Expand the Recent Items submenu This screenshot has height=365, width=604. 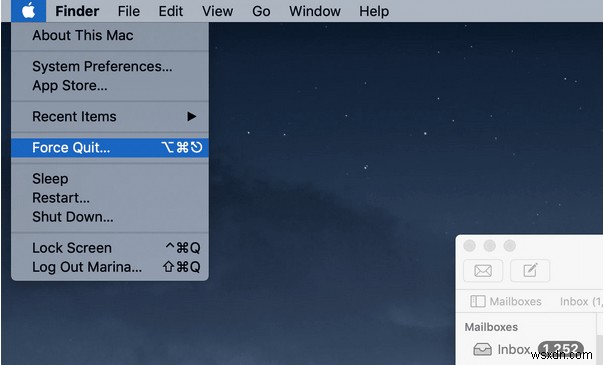tap(110, 117)
